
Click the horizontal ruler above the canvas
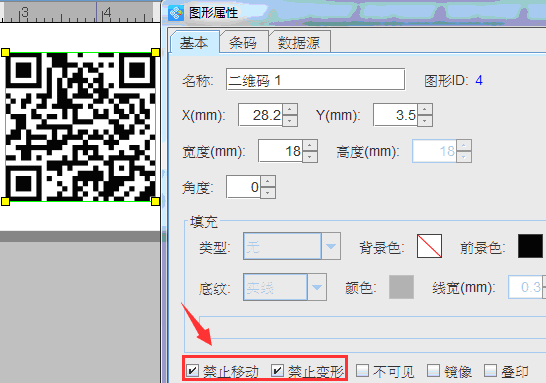point(80,13)
